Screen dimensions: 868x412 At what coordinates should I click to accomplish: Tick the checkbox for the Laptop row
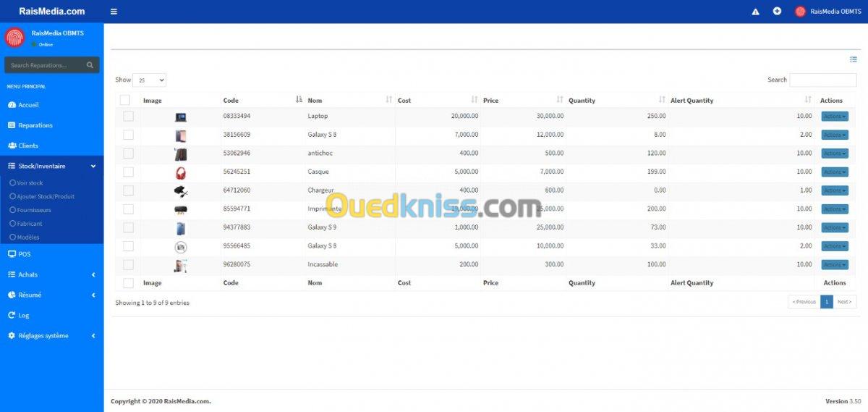tap(128, 117)
